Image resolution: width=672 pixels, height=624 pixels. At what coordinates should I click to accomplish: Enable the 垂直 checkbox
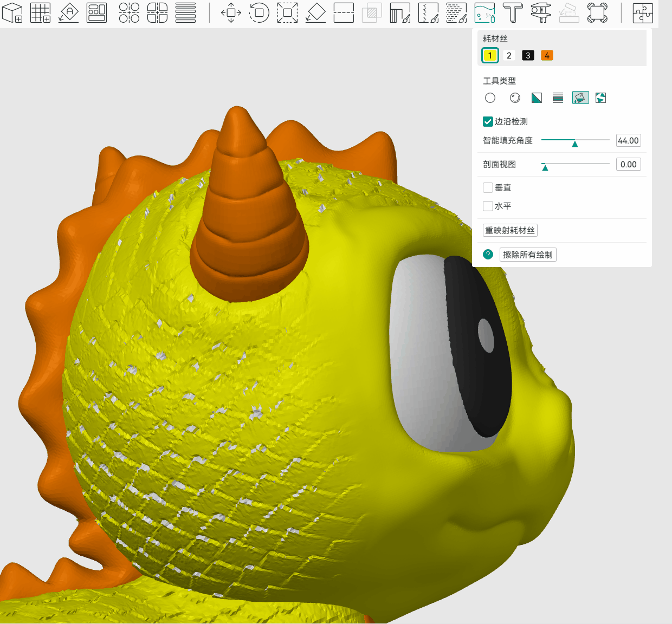coord(488,187)
